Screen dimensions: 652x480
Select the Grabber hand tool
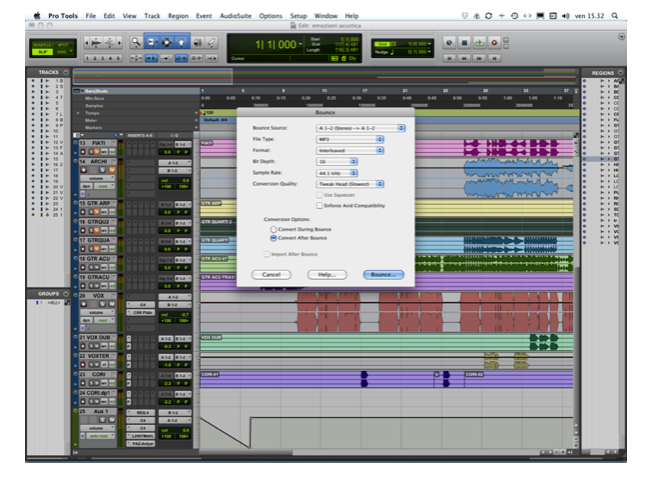pyautogui.click(x=182, y=42)
